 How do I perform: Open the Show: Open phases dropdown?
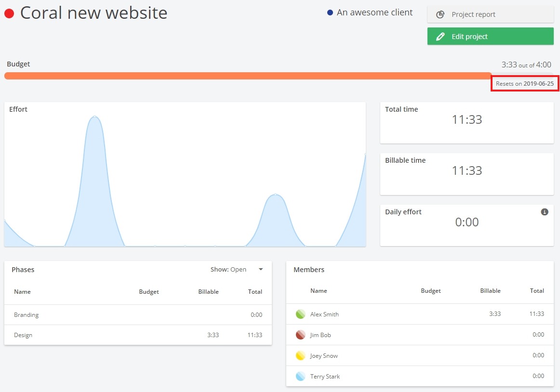[237, 270]
